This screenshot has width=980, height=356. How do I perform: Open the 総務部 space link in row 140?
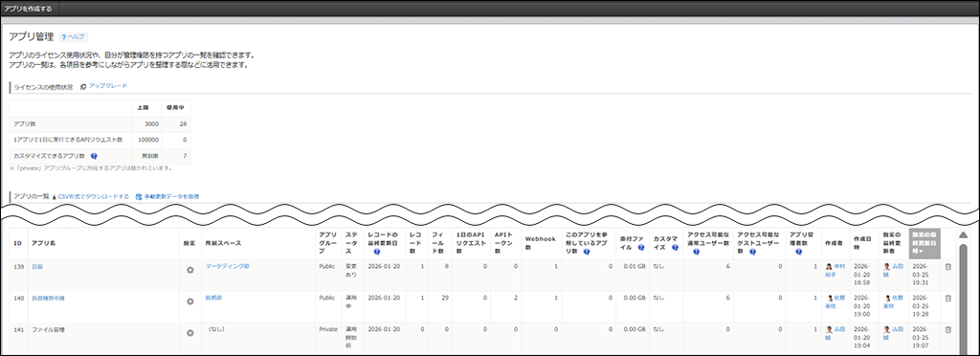tap(213, 298)
